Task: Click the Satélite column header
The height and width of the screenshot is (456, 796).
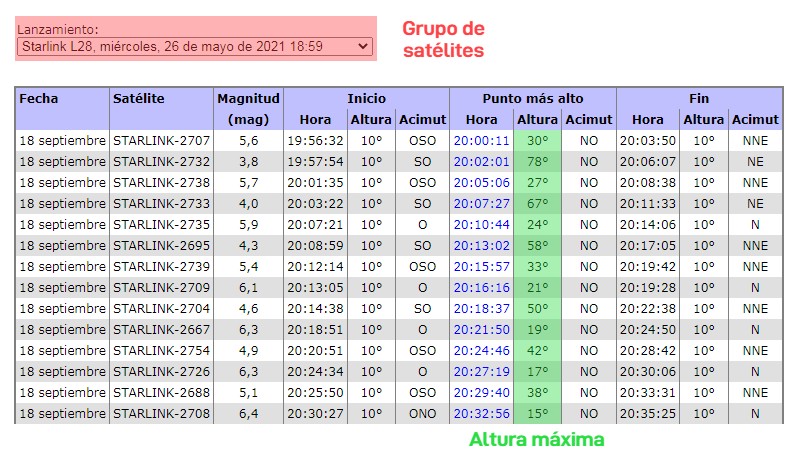Action: coord(139,99)
